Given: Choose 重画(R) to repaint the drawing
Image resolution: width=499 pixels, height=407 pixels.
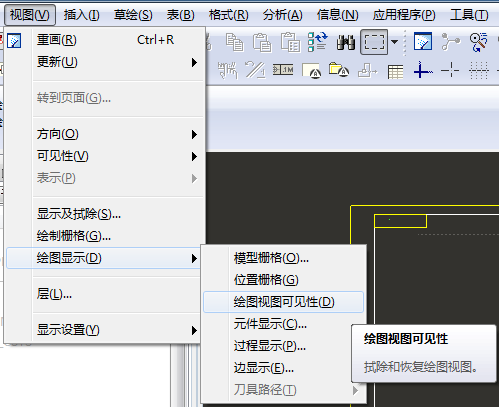Looking at the screenshot, I should pos(105,40).
